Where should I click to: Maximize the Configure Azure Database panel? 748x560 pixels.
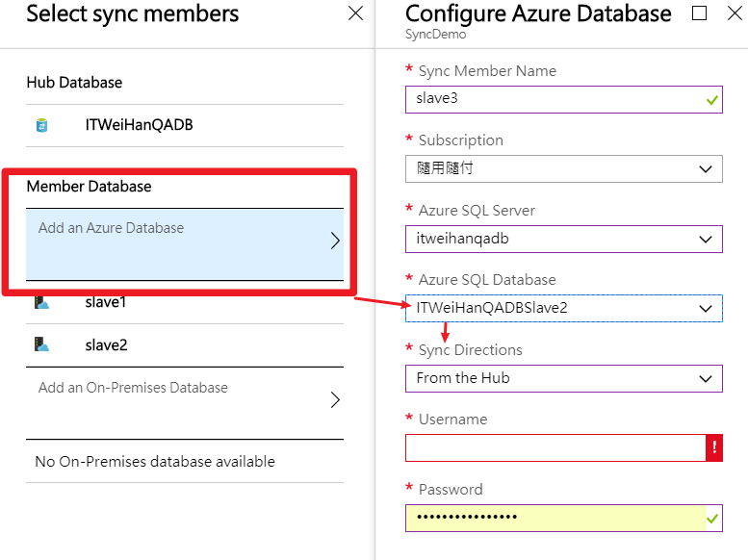tap(699, 13)
